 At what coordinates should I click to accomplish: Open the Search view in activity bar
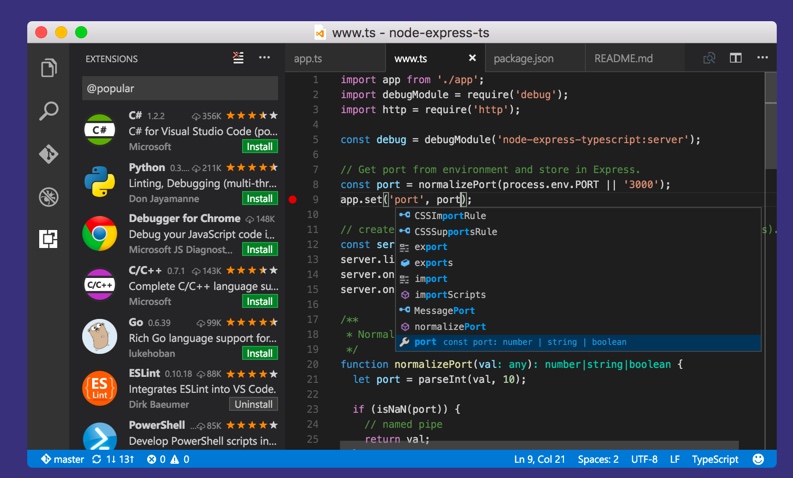point(48,111)
